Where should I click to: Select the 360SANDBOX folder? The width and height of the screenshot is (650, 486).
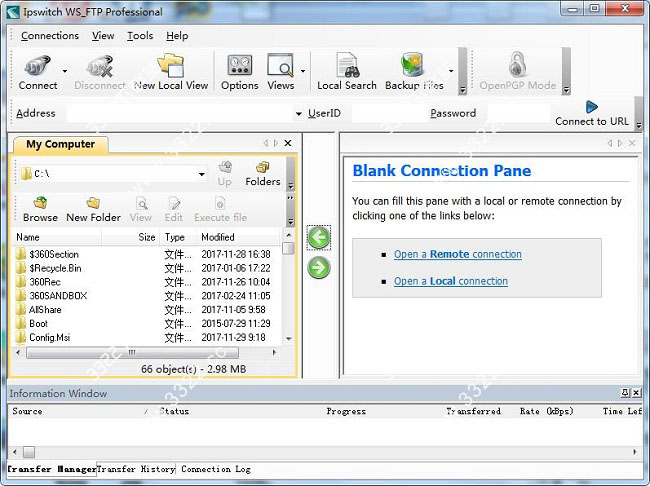(59, 296)
